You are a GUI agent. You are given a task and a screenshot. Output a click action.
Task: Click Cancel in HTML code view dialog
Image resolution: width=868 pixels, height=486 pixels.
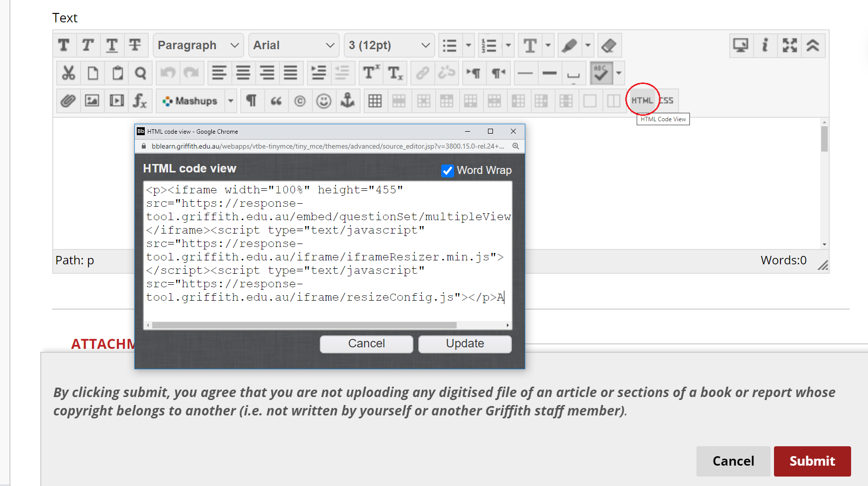coord(367,344)
